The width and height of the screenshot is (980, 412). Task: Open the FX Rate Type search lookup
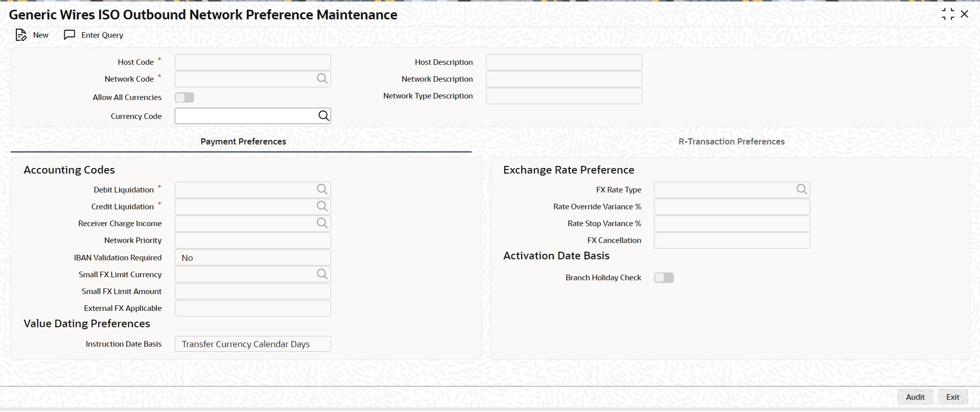click(x=802, y=189)
